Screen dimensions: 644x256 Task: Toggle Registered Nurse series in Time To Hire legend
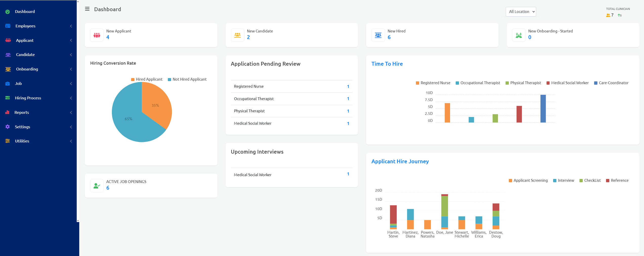click(x=433, y=83)
